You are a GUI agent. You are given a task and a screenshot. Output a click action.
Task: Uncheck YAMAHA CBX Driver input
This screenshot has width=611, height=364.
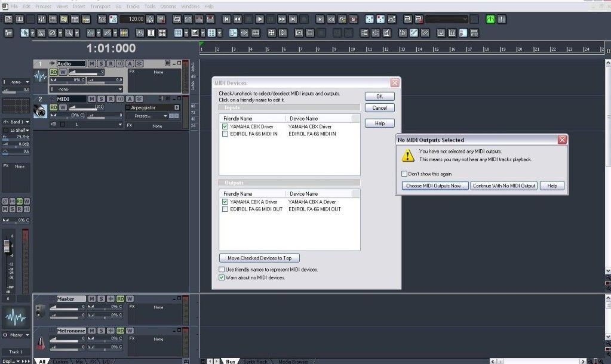click(x=225, y=127)
